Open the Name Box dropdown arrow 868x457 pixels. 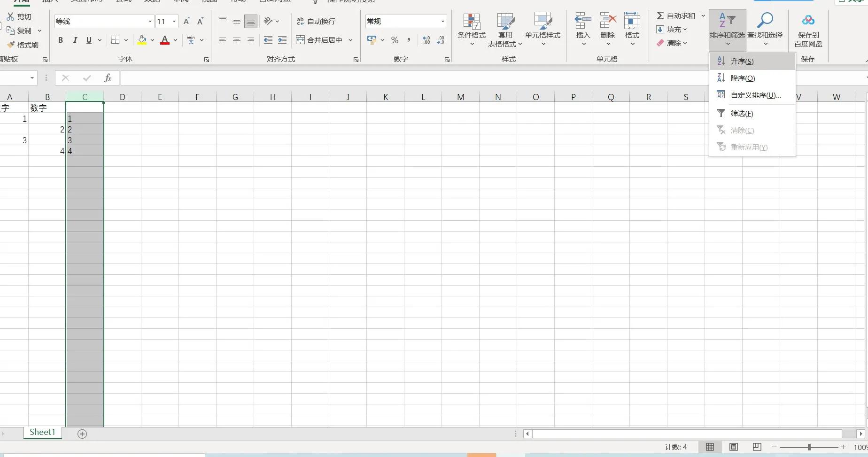coord(32,78)
